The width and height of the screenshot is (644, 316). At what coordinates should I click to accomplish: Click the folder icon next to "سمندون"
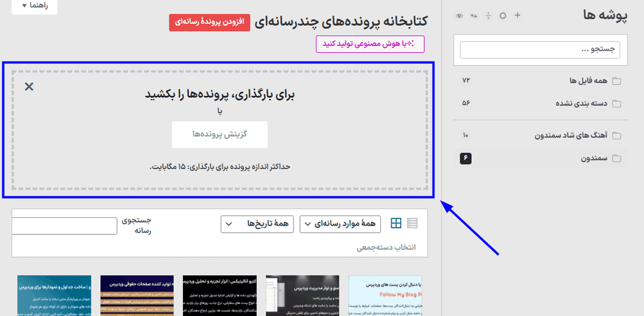pyautogui.click(x=616, y=158)
